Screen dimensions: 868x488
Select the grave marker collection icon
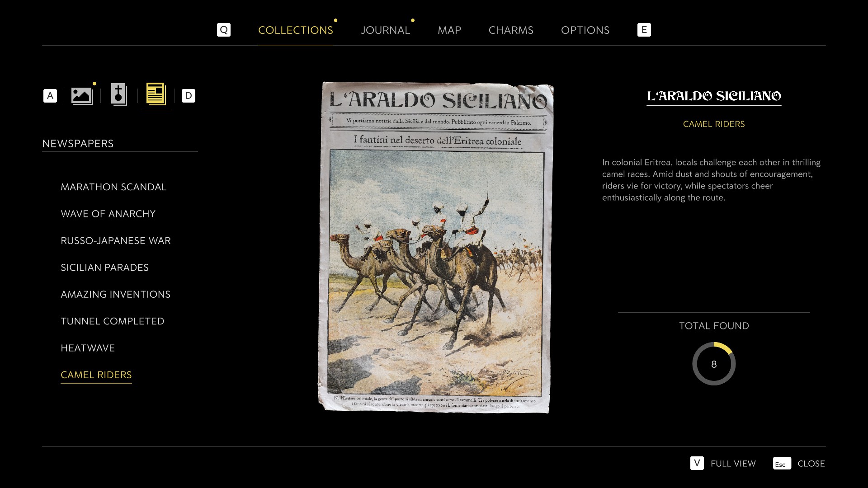tap(119, 95)
